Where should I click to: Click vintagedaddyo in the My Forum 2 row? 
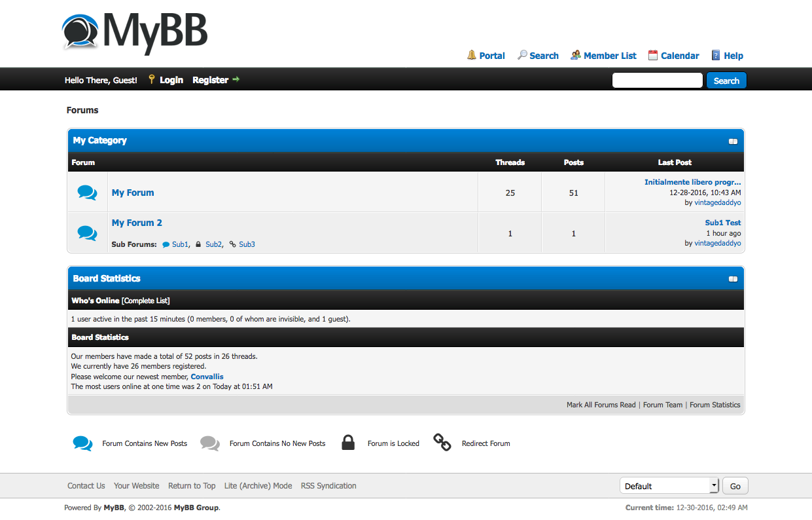[718, 243]
